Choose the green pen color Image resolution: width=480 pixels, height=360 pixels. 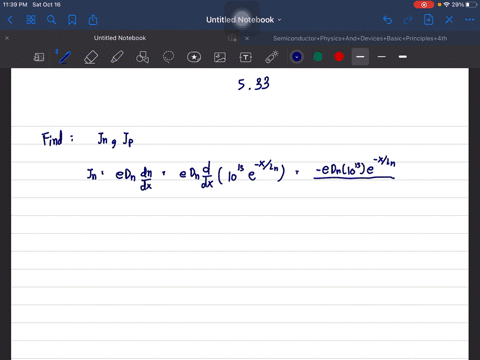click(x=318, y=57)
